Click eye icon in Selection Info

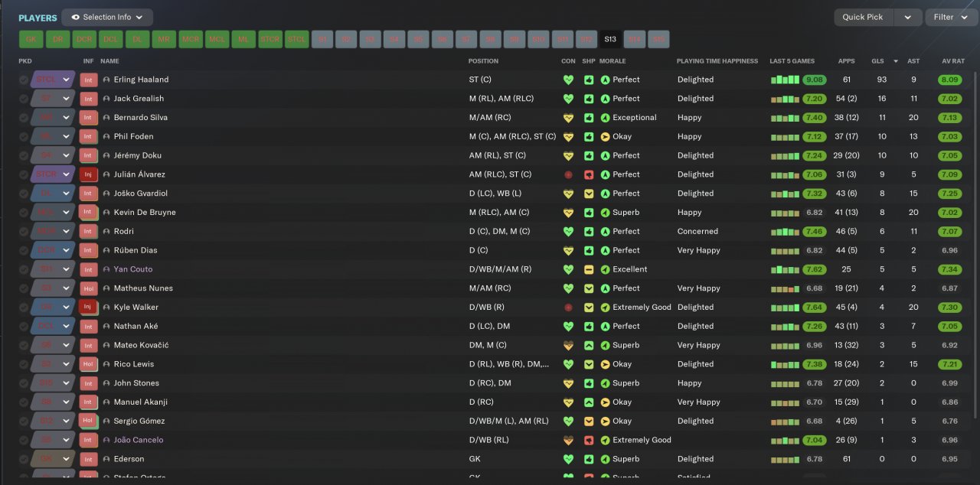[x=75, y=17]
